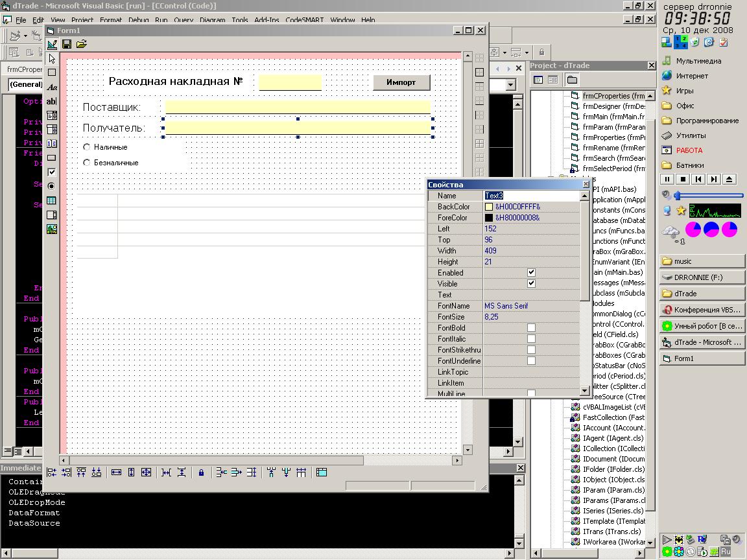Toggle the FontStrikethru property checkbox
The height and width of the screenshot is (560, 747).
pos(531,349)
